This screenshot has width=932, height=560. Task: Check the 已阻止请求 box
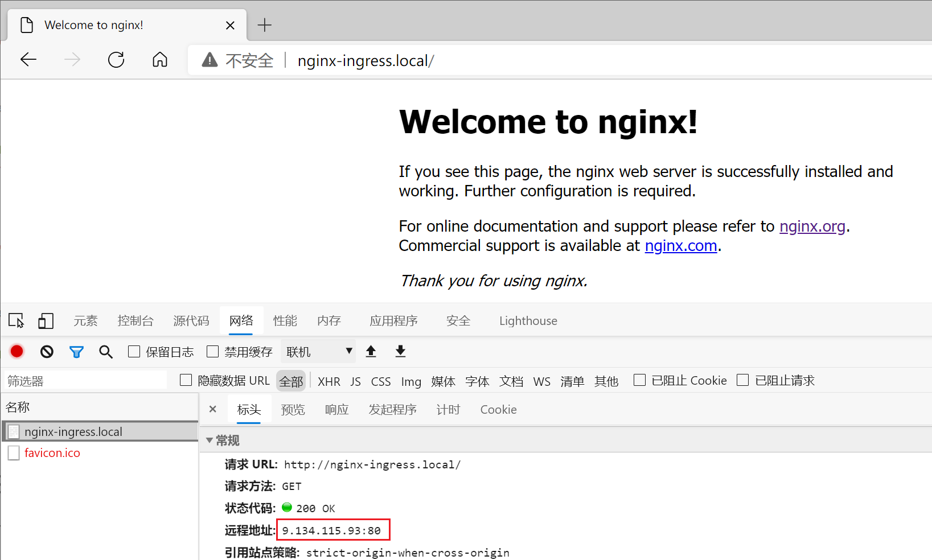742,380
